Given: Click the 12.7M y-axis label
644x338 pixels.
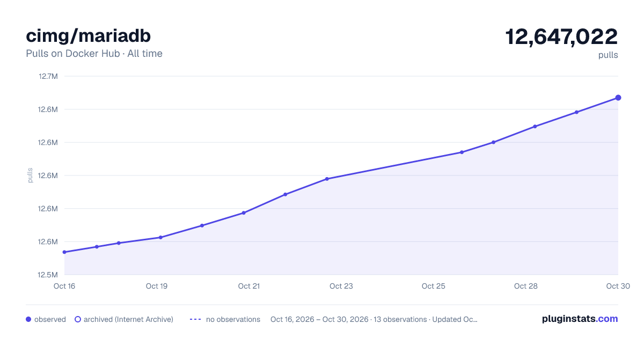Looking at the screenshot, I should [x=48, y=76].
